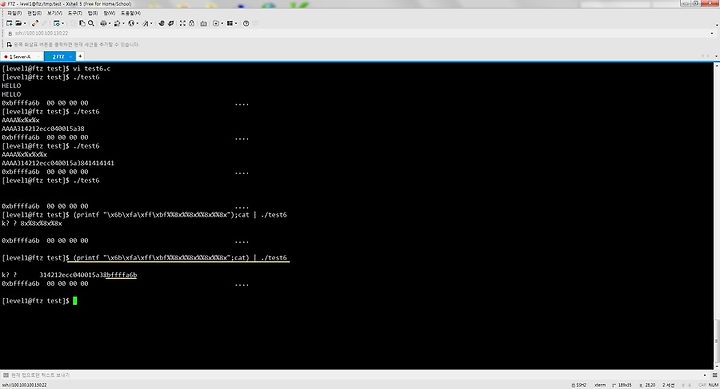Viewport: 720px width, 389px height.
Task: Open the session Properties icon
Action: point(56,23)
